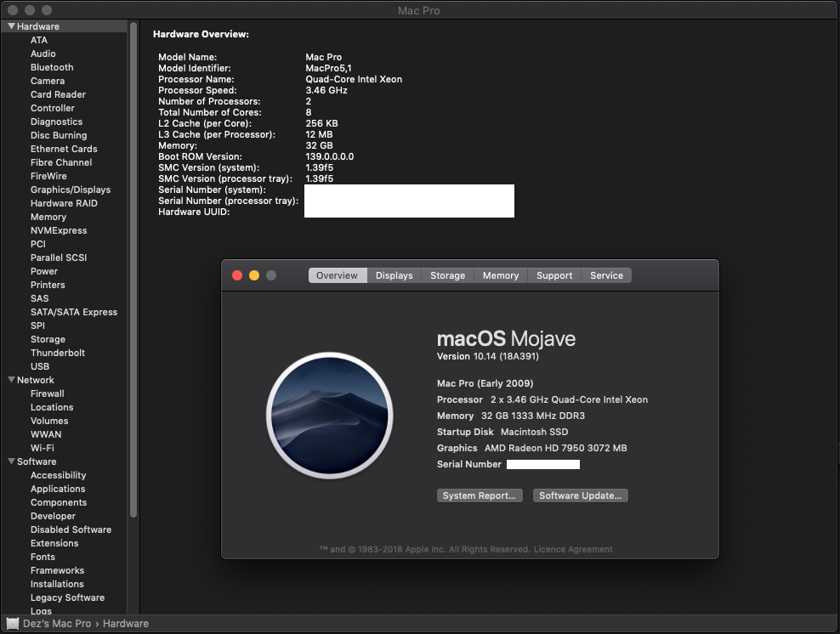Select WWAN under Network
Screen dimensions: 840x634
click(x=46, y=434)
